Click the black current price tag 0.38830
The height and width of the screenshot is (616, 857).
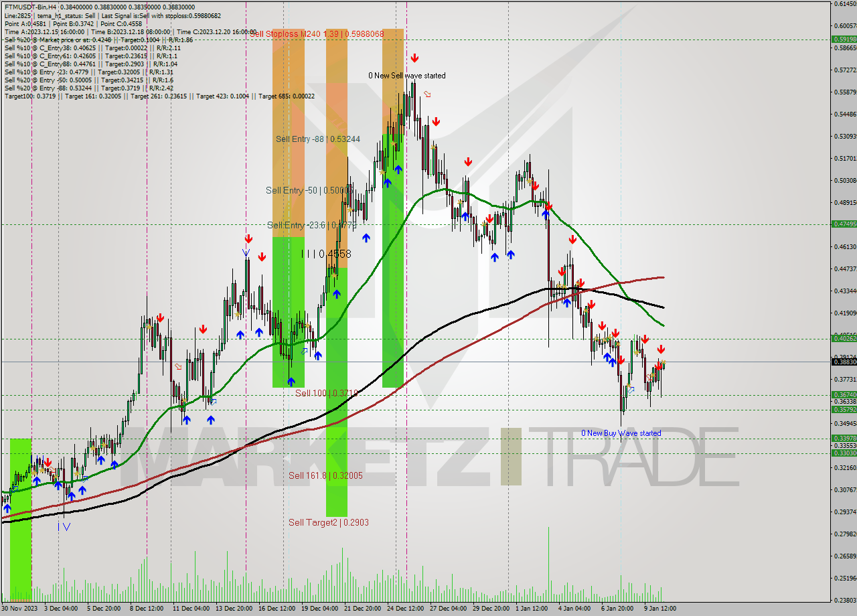[x=844, y=362]
